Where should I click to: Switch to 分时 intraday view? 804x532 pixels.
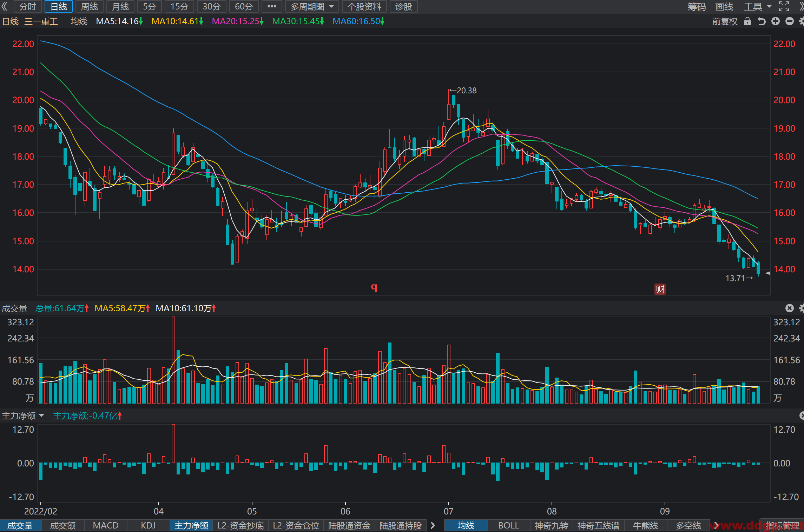tap(27, 6)
